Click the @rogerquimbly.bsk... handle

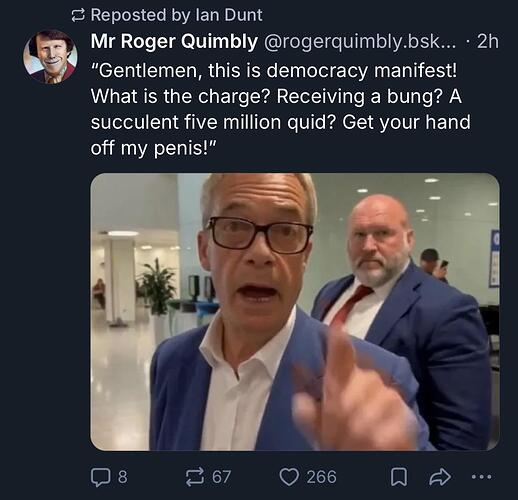360,42
